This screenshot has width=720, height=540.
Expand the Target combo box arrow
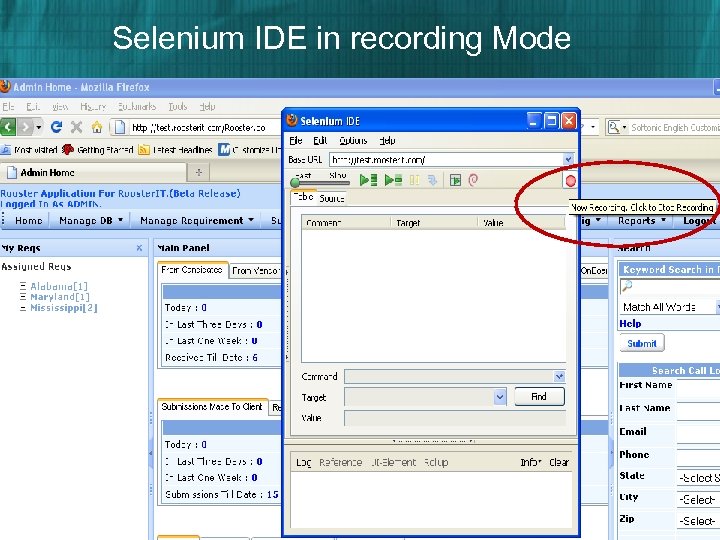[x=500, y=397]
